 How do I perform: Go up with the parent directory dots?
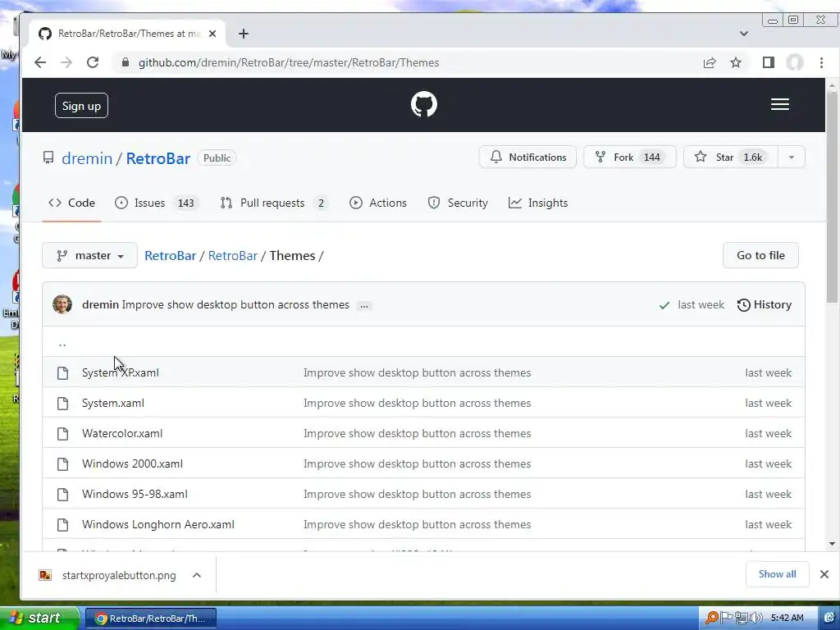[62, 344]
